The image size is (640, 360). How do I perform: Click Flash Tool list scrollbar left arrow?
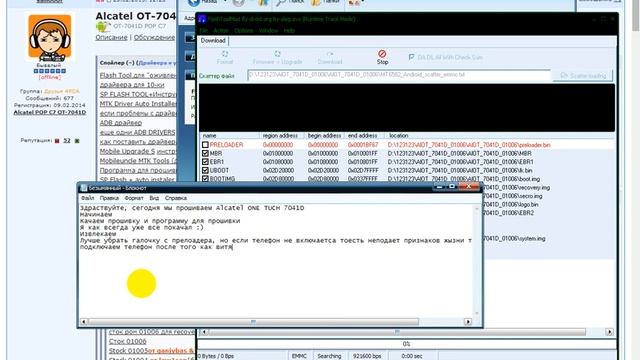click(x=204, y=332)
